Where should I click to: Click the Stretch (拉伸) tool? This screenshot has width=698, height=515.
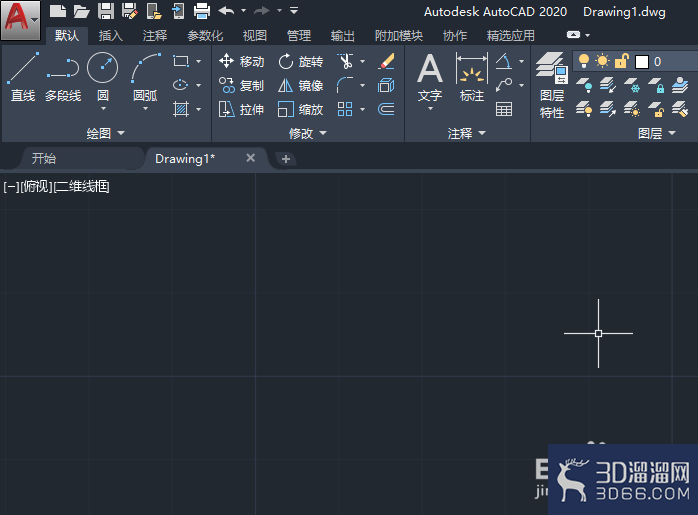pyautogui.click(x=242, y=109)
